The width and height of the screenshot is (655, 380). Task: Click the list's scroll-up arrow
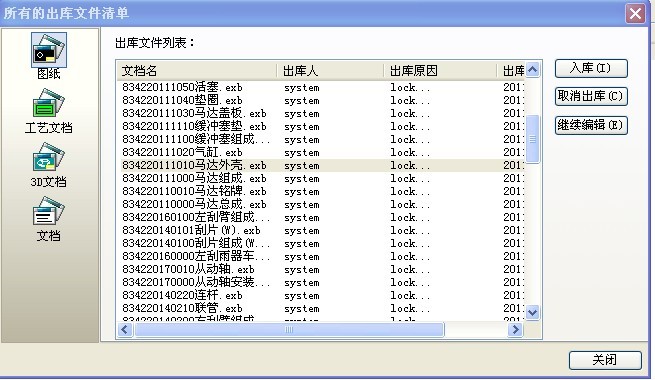coord(532,70)
